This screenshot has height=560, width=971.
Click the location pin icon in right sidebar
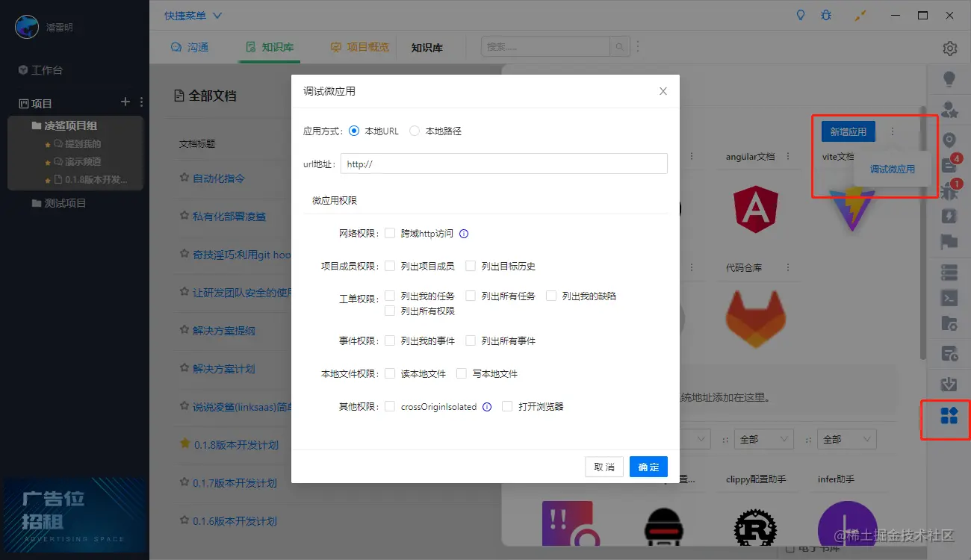tap(949, 140)
